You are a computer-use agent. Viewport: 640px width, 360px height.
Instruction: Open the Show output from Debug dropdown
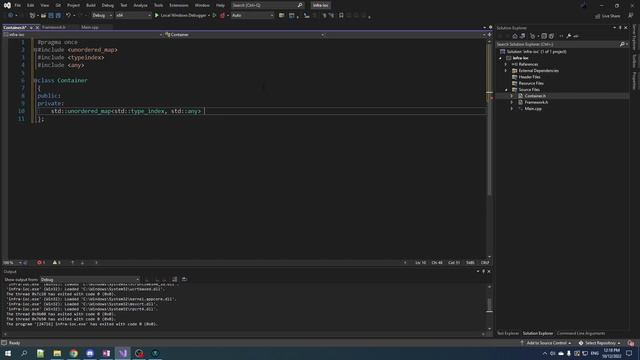point(90,280)
